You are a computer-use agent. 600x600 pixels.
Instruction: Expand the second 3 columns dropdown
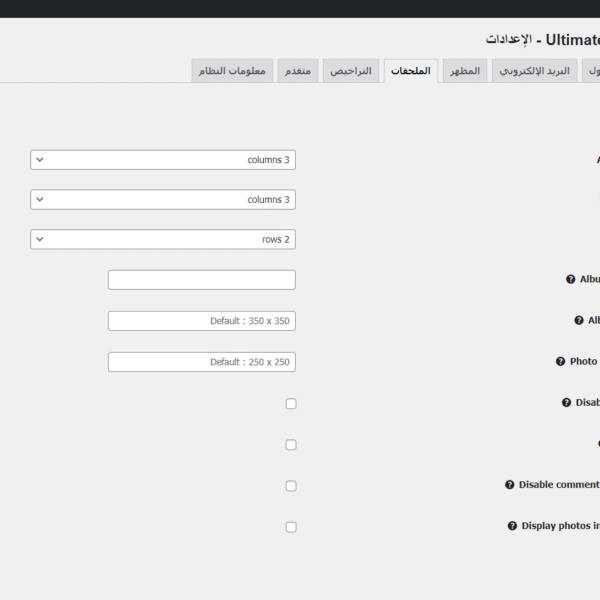click(x=163, y=200)
